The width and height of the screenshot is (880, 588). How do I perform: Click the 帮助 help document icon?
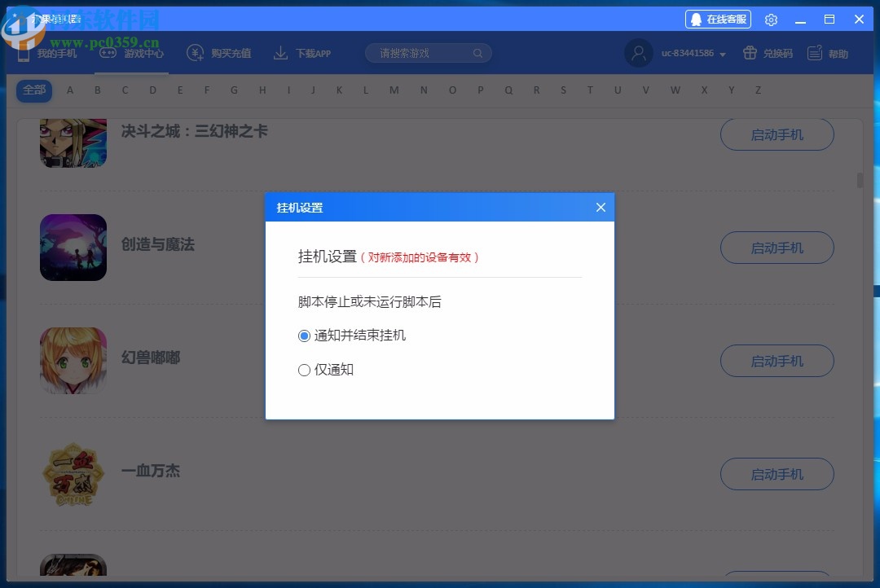pos(813,52)
